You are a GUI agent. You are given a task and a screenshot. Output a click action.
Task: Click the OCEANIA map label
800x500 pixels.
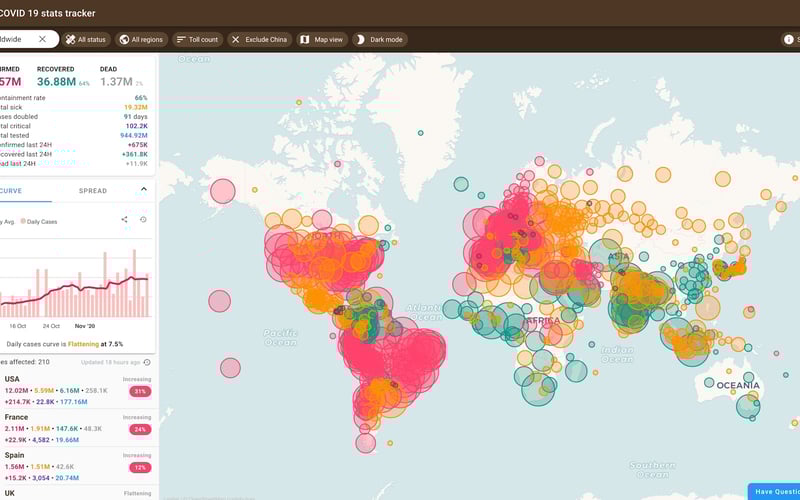click(x=738, y=386)
